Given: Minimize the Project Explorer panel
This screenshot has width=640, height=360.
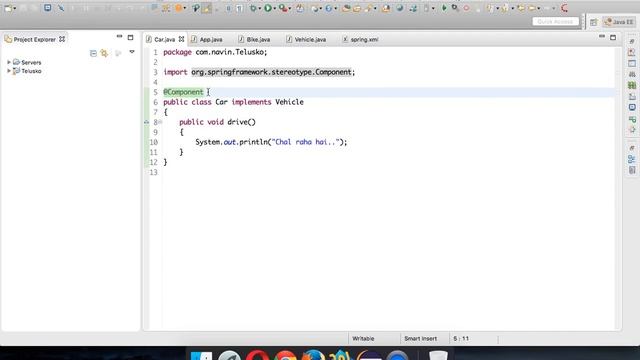Looking at the screenshot, I should (x=119, y=37).
